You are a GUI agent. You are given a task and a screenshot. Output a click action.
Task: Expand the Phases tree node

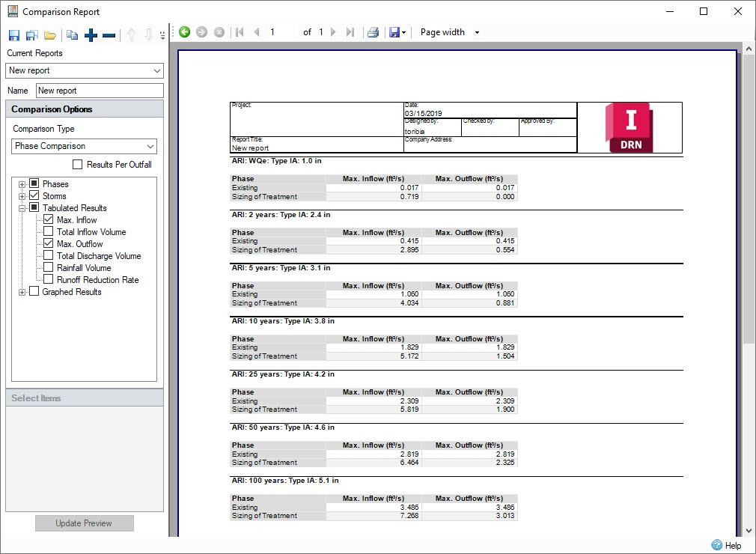coord(22,184)
